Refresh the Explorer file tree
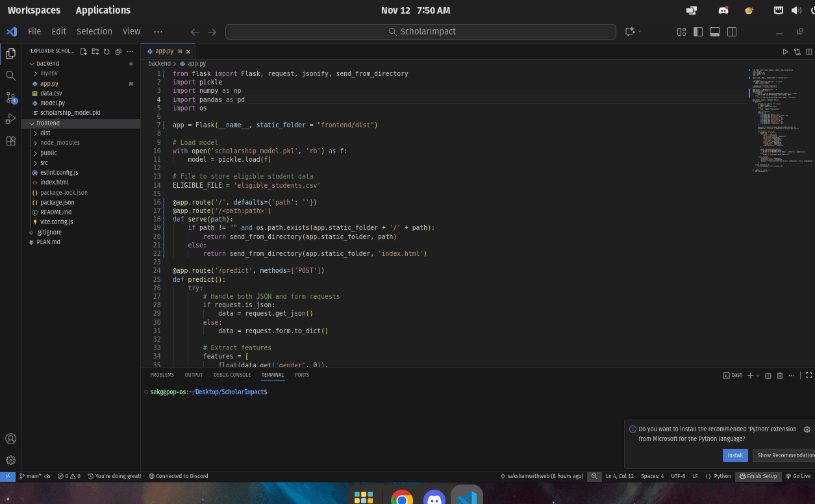815x504 pixels. coord(107,51)
